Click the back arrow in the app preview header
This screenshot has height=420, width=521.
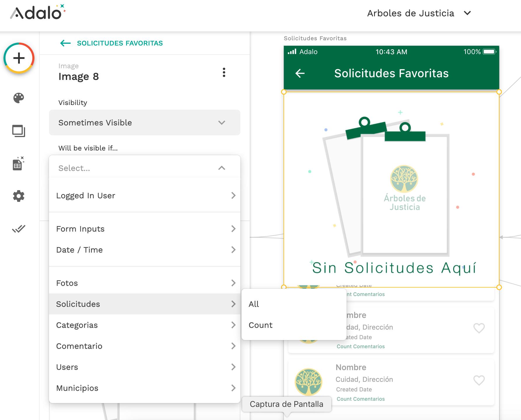click(300, 73)
